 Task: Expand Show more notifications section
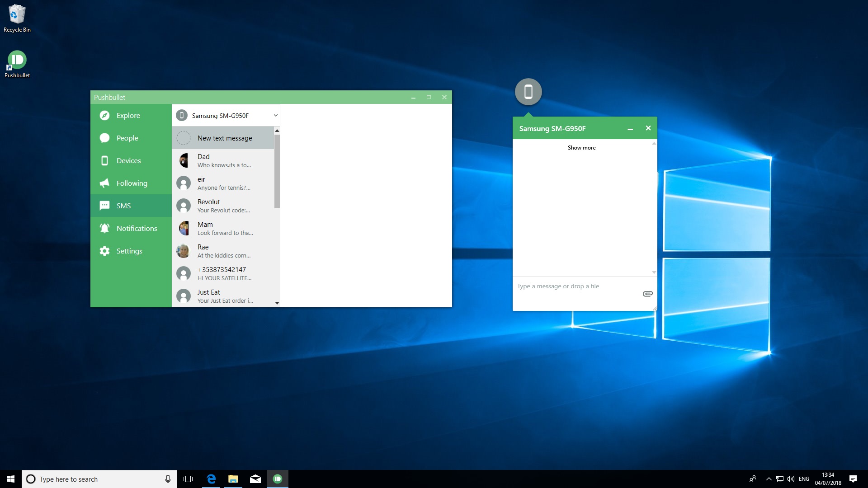[582, 148]
